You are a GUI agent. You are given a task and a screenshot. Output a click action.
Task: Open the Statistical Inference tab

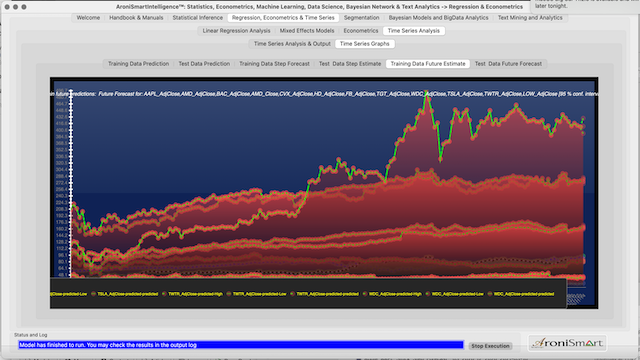198,18
